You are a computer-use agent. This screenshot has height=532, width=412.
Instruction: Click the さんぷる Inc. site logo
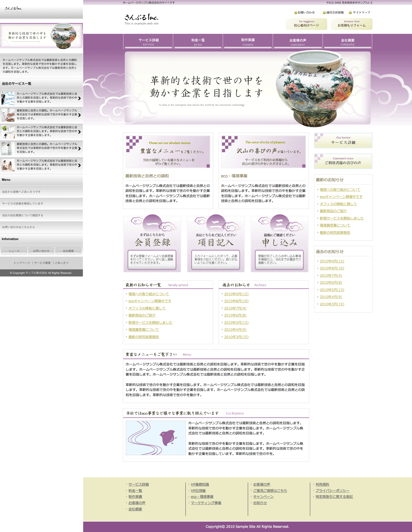141,19
